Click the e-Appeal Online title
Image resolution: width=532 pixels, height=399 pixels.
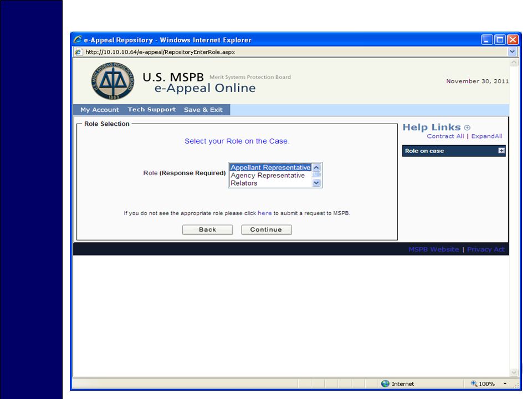point(205,88)
